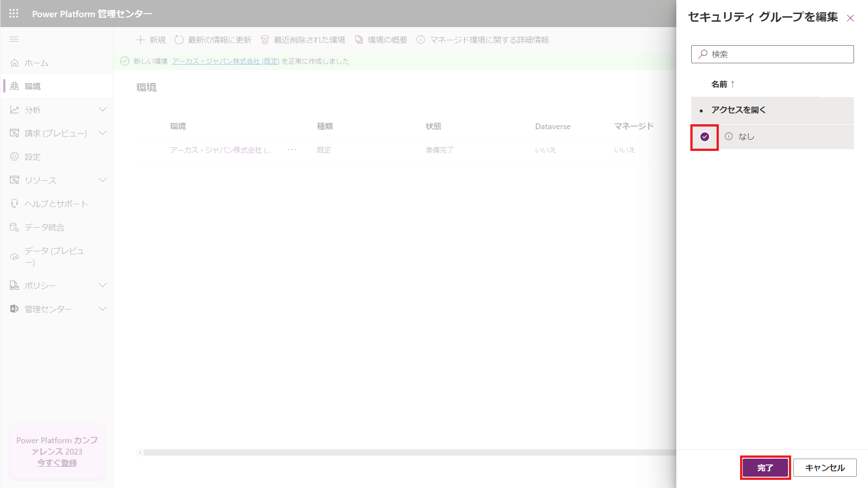Open データ (プレビュー) in navigation
Image resolution: width=868 pixels, height=488 pixels.
tap(57, 257)
